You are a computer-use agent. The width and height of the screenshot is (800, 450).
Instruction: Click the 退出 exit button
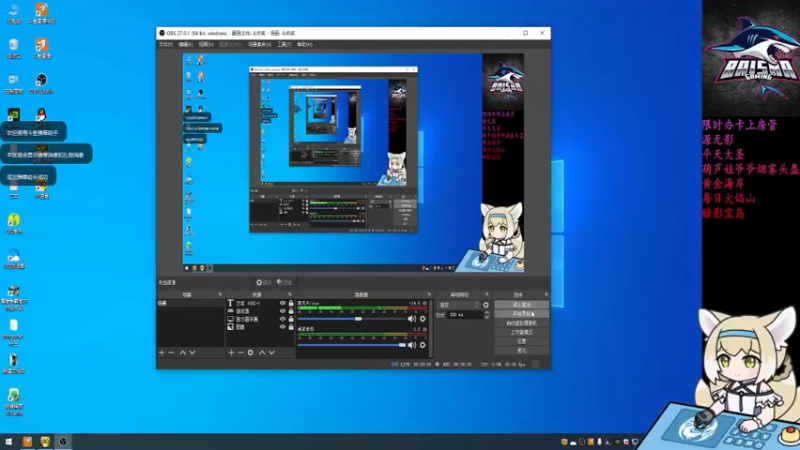click(521, 351)
